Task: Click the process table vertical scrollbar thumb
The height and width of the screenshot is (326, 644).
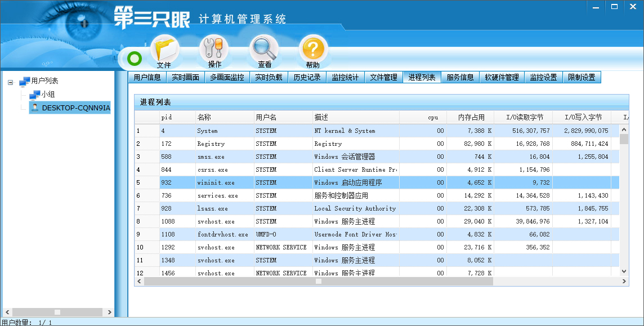Action: point(624,139)
